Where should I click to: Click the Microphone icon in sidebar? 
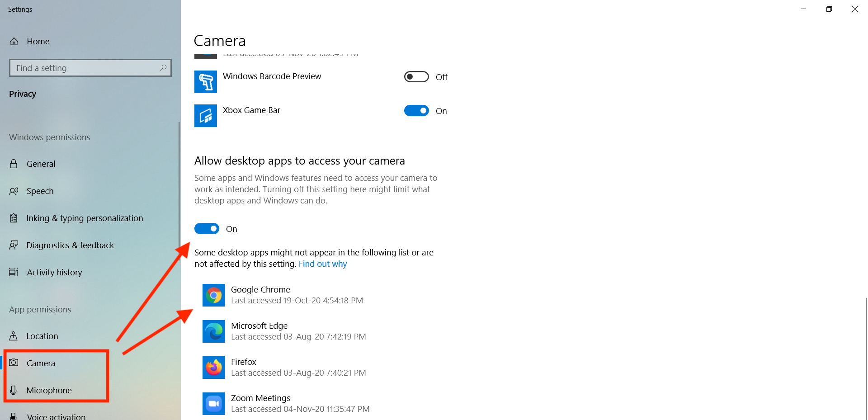click(14, 390)
